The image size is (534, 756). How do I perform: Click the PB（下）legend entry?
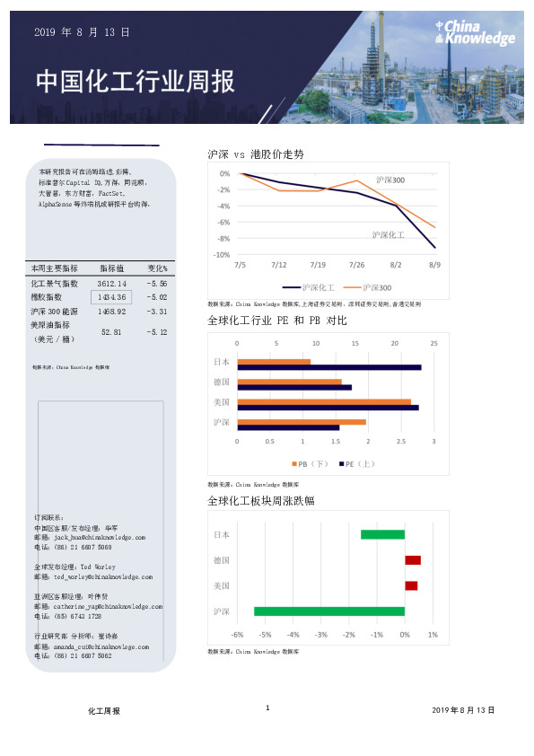click(x=310, y=464)
